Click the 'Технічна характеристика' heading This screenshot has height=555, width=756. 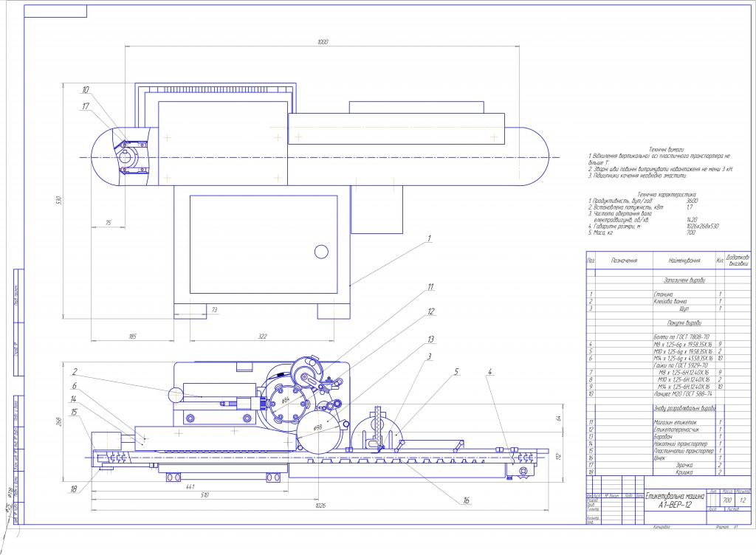(x=667, y=195)
